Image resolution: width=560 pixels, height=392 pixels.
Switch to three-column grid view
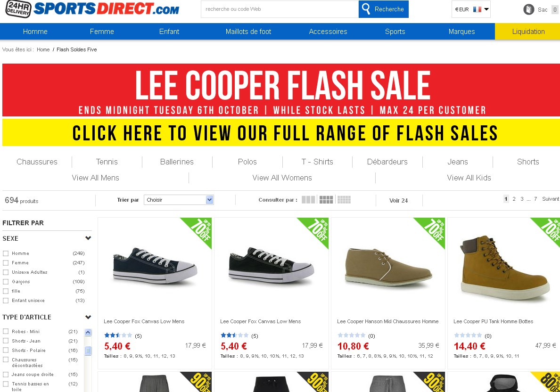[308, 200]
